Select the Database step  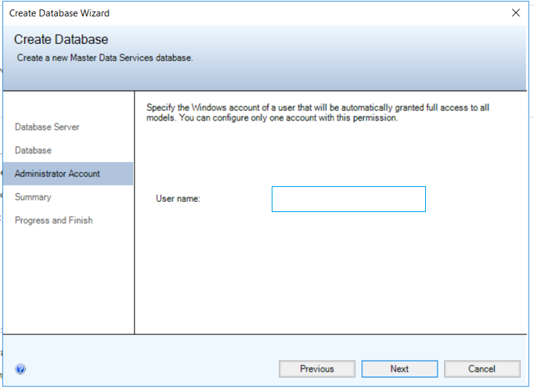pyautogui.click(x=33, y=150)
